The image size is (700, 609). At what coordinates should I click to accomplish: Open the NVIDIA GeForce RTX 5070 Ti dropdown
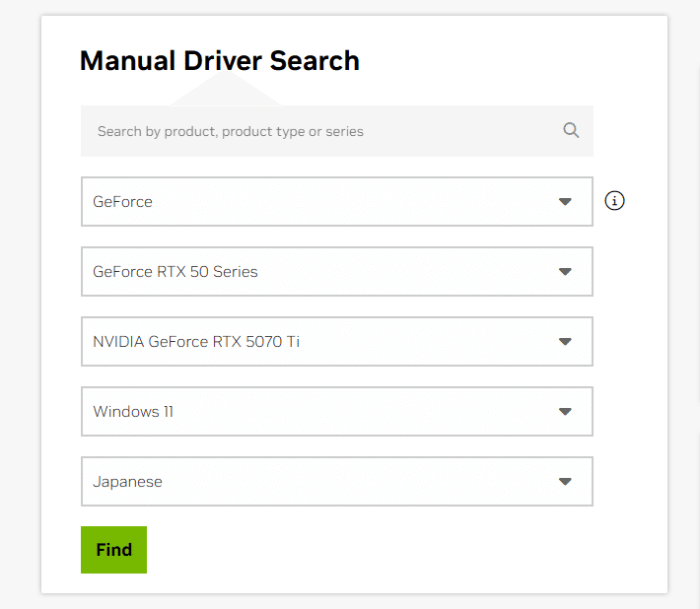(336, 342)
